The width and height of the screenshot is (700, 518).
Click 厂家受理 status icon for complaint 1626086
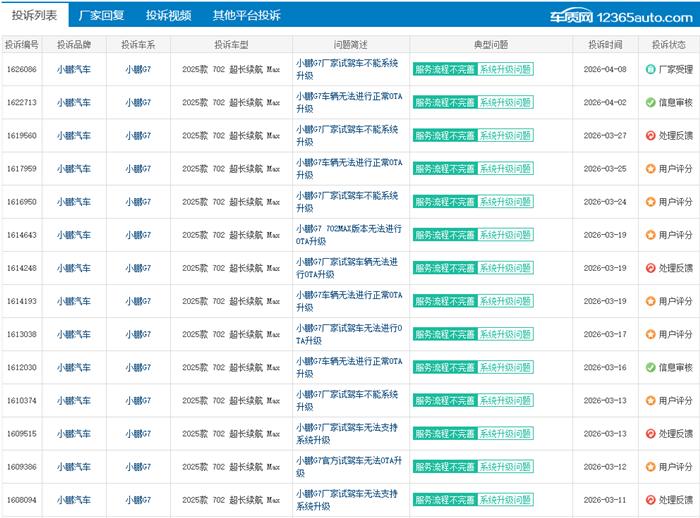click(x=650, y=69)
